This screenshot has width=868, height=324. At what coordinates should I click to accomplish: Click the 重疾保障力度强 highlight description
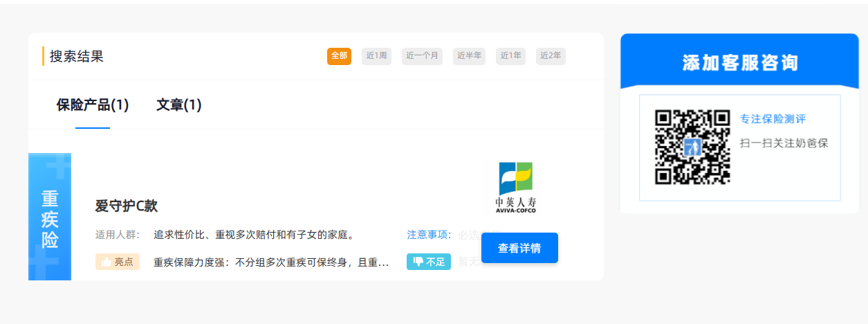click(271, 262)
